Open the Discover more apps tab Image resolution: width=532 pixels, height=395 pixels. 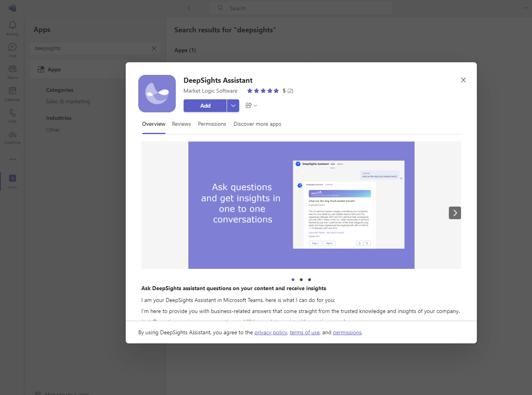coord(257,124)
